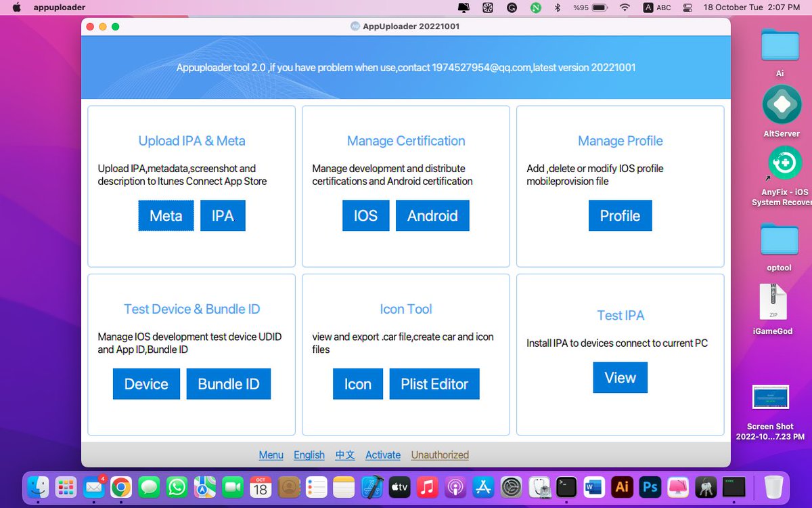Select the Screen Shot file thumbnail
Viewport: 812px width, 508px height.
(x=771, y=398)
